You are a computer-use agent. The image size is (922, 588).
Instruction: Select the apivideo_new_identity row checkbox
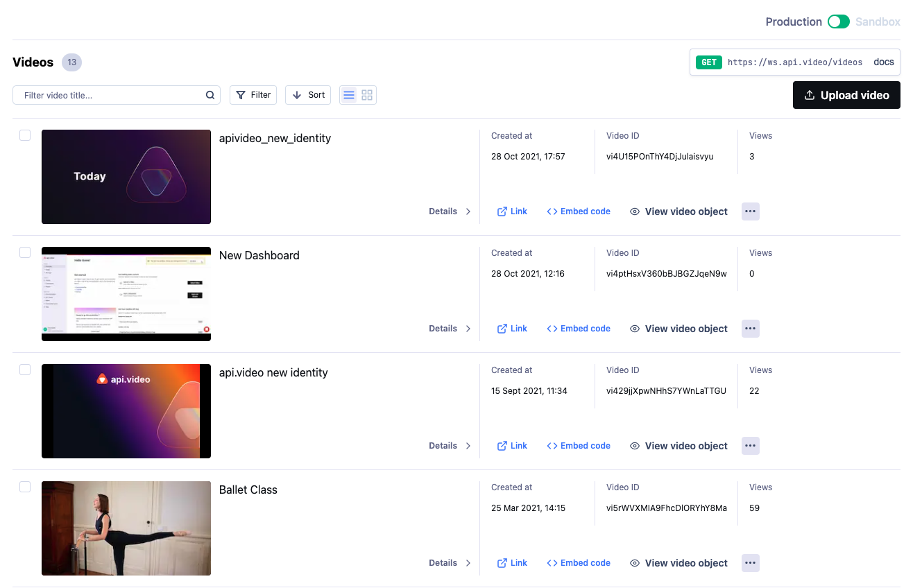click(25, 135)
